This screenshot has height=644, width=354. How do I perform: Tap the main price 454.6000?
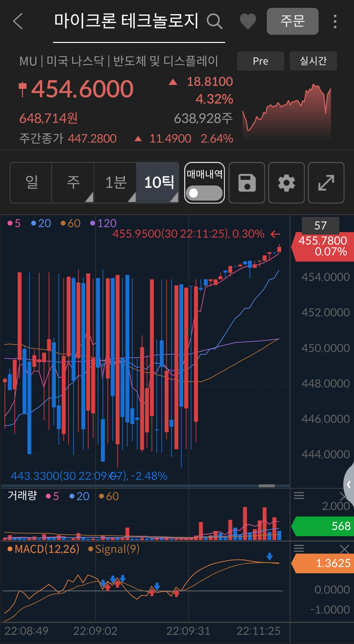[82, 89]
